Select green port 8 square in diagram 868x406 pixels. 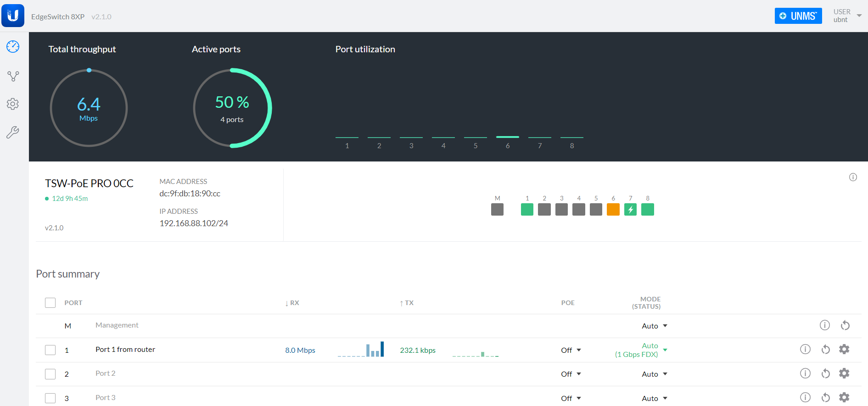pyautogui.click(x=648, y=210)
